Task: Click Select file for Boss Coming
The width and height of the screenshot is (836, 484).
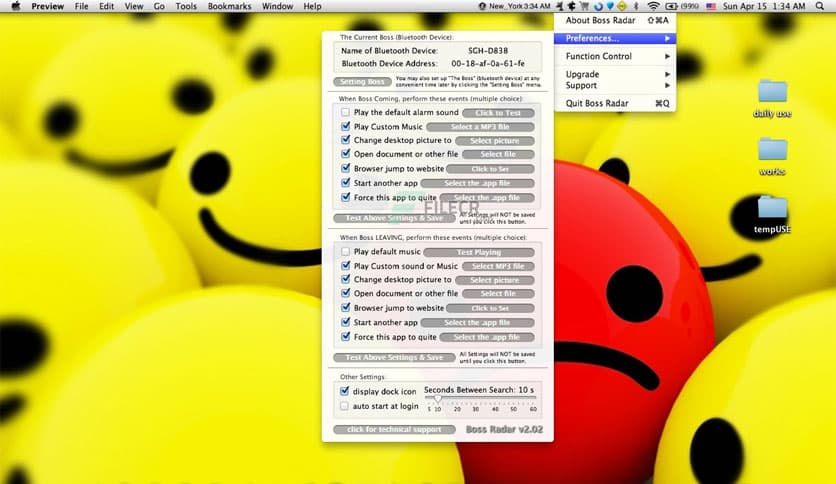Action: click(498, 154)
